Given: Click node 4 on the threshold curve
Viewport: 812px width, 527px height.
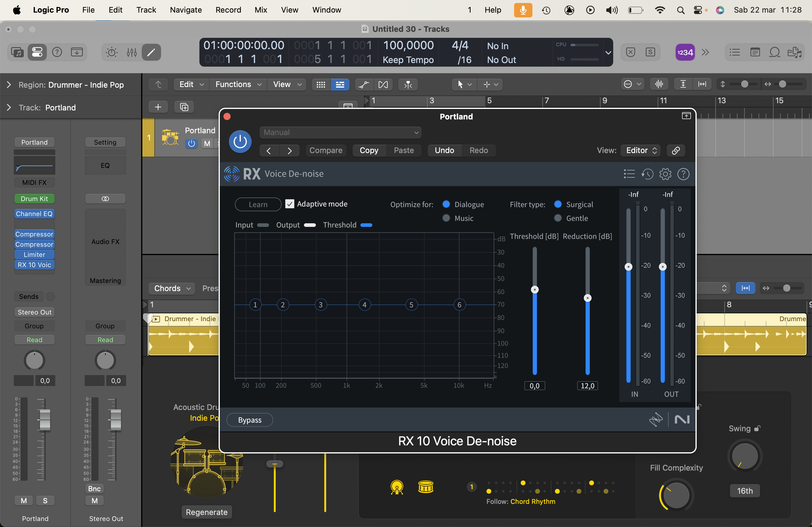Looking at the screenshot, I should [364, 304].
